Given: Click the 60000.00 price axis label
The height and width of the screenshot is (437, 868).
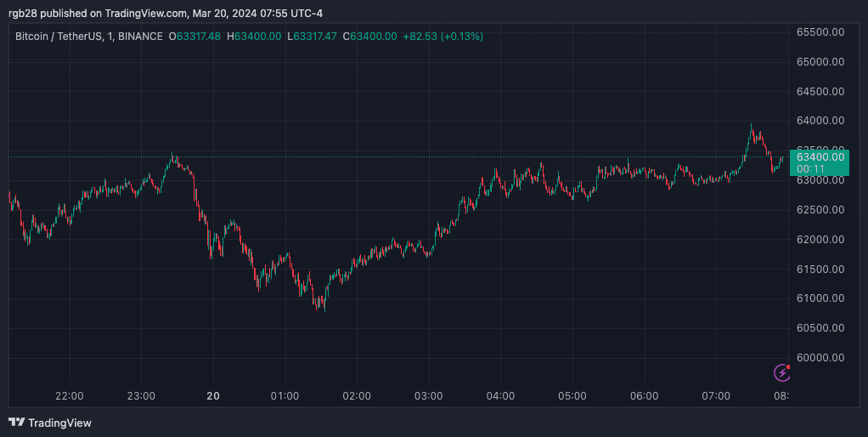Looking at the screenshot, I should [820, 358].
